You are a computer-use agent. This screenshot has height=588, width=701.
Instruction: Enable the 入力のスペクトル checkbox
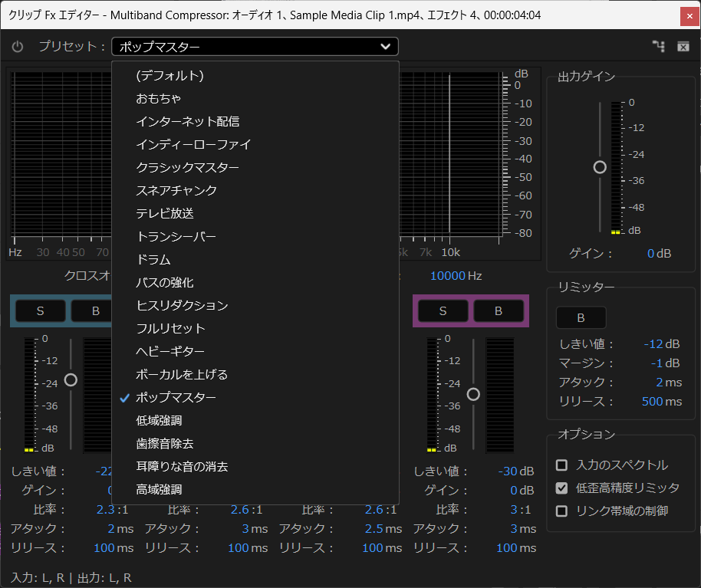tap(562, 465)
